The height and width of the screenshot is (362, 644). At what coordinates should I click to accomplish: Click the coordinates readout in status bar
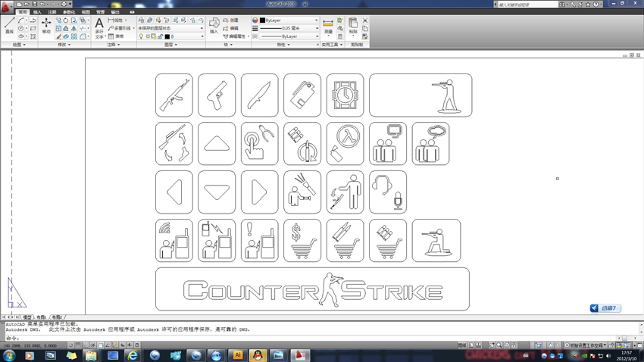click(30, 345)
